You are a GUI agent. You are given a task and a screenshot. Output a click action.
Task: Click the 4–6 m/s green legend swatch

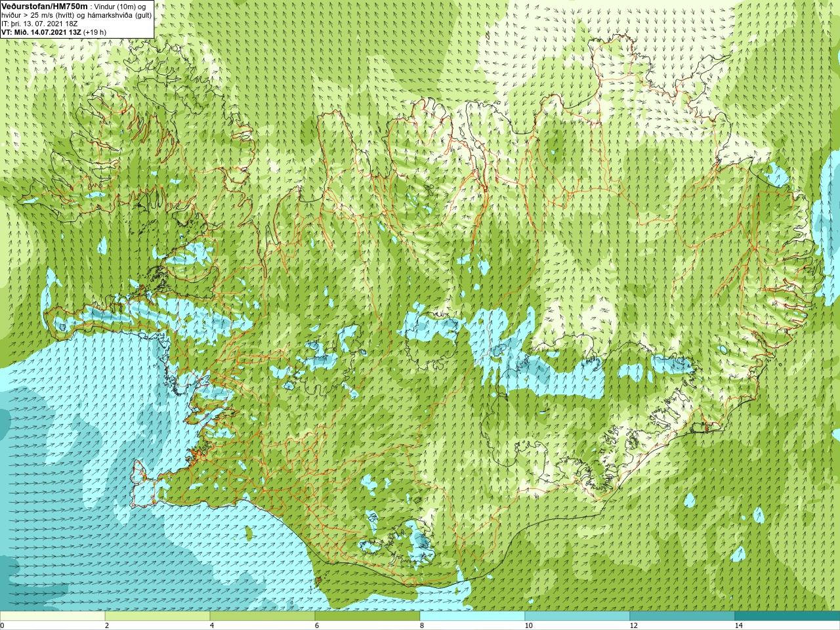click(x=262, y=616)
